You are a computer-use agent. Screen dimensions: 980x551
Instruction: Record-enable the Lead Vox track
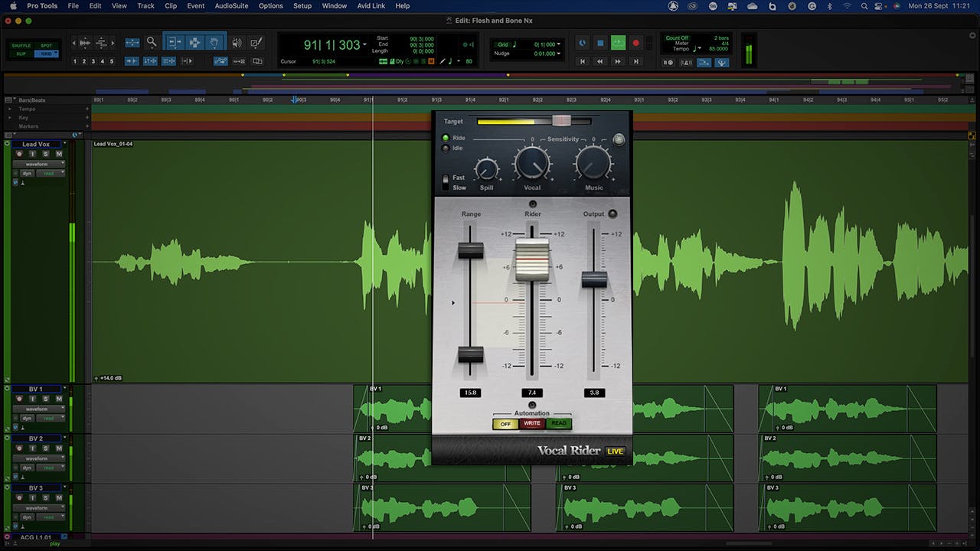coord(19,154)
